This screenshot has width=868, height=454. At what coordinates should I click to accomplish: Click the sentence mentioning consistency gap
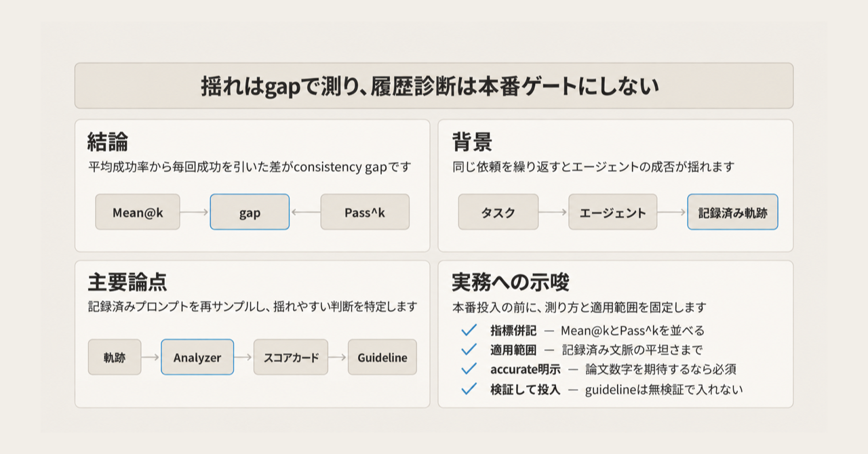point(250,167)
